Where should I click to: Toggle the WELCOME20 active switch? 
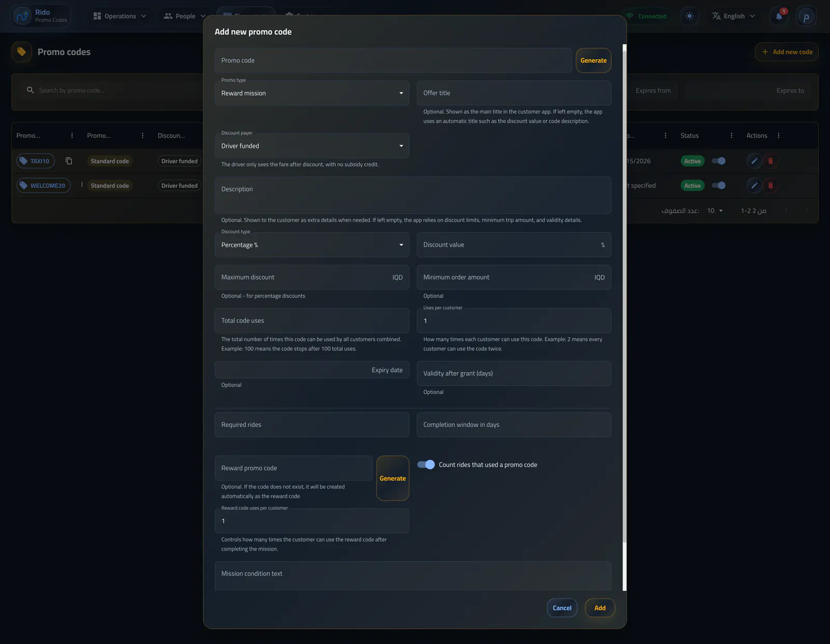tap(718, 185)
